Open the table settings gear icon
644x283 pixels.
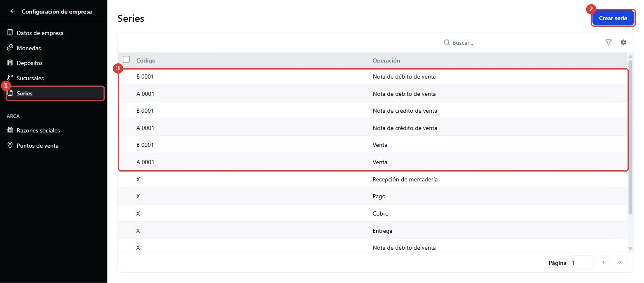point(623,42)
